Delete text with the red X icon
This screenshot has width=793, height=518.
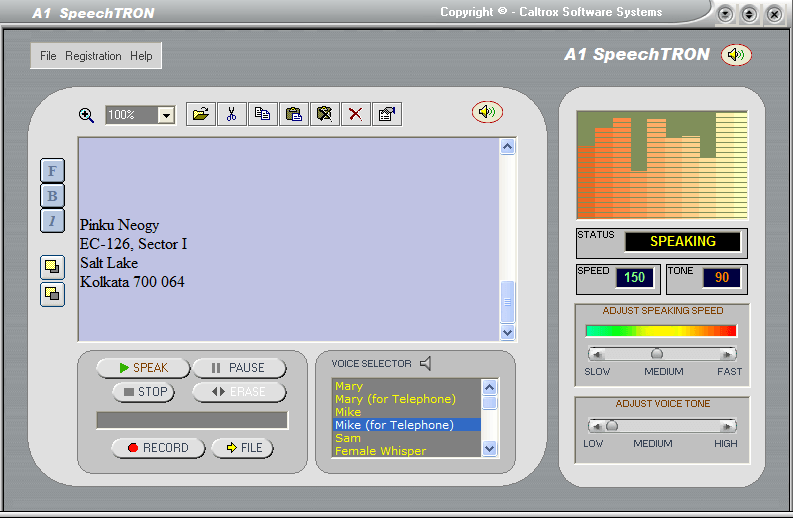tap(356, 114)
